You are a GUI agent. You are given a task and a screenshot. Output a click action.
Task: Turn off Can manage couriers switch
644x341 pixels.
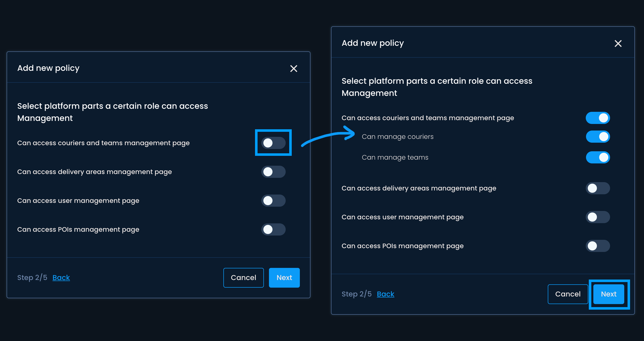598,137
